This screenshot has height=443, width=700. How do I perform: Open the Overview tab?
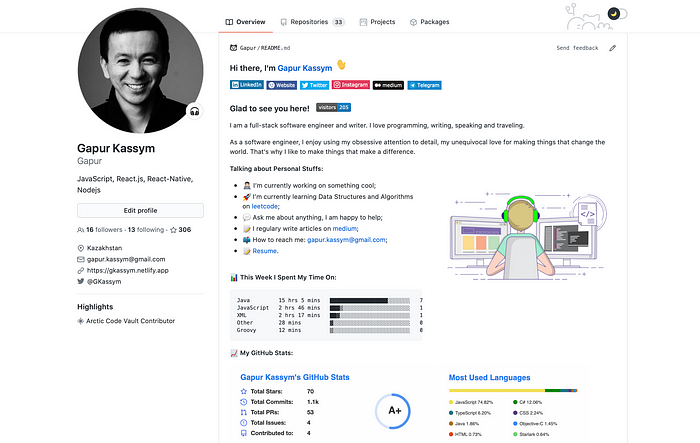(245, 22)
